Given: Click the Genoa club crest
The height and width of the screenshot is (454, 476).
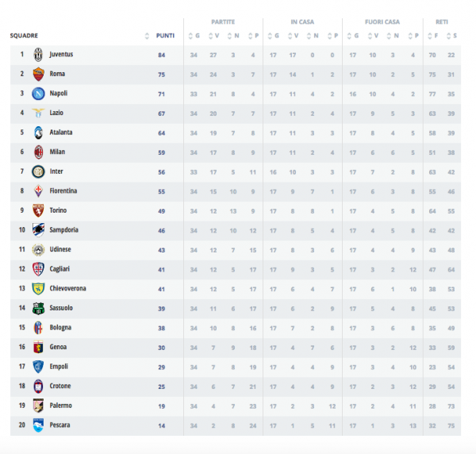Looking at the screenshot, I should (x=38, y=347).
